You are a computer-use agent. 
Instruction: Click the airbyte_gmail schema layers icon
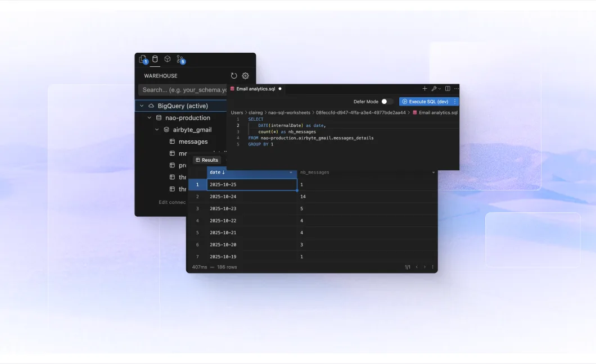pos(166,129)
